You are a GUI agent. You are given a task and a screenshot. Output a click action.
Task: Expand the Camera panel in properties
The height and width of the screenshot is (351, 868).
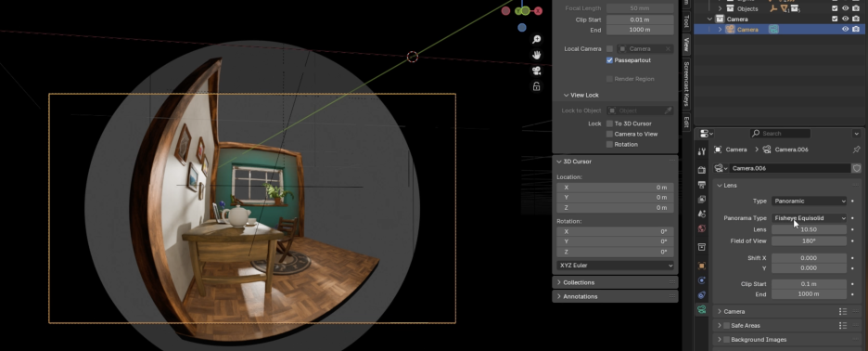tap(720, 312)
